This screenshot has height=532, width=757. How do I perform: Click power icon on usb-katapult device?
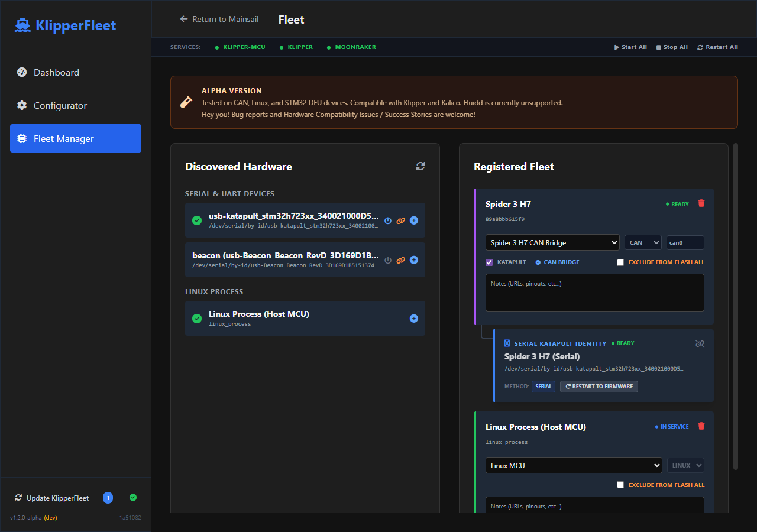[x=388, y=220]
